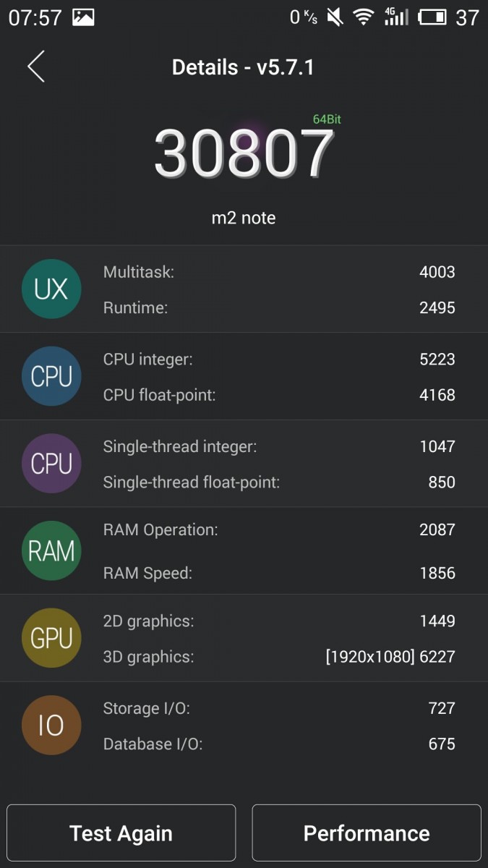
Task: Select the Multitask score row
Action: click(279, 272)
